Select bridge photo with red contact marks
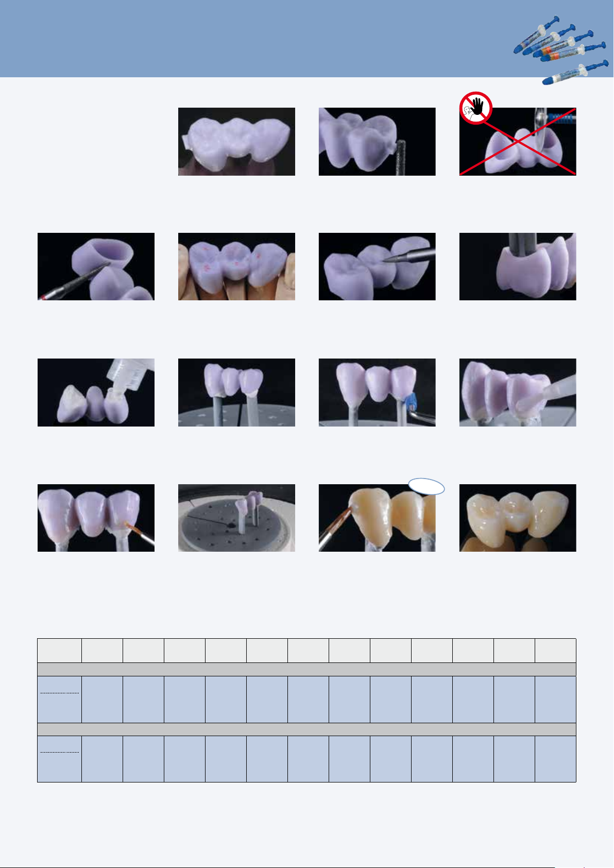Viewport: 614px width, 868px height. coord(236,266)
